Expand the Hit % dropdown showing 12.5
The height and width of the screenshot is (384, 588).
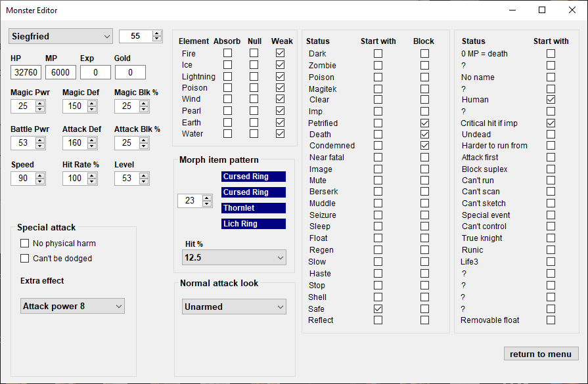tap(234, 257)
